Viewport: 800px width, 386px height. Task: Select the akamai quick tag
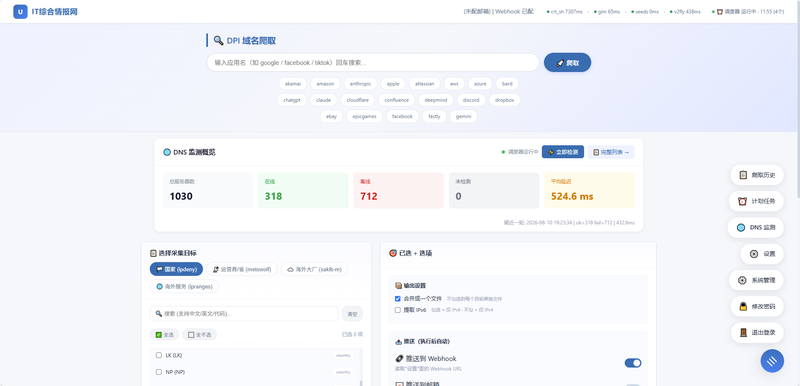click(293, 84)
